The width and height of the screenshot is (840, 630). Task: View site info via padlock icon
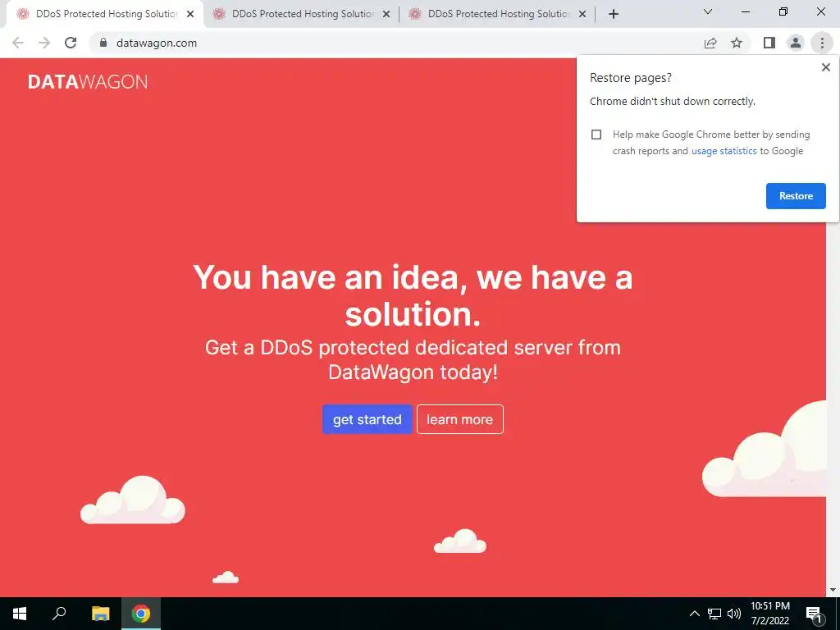[103, 43]
